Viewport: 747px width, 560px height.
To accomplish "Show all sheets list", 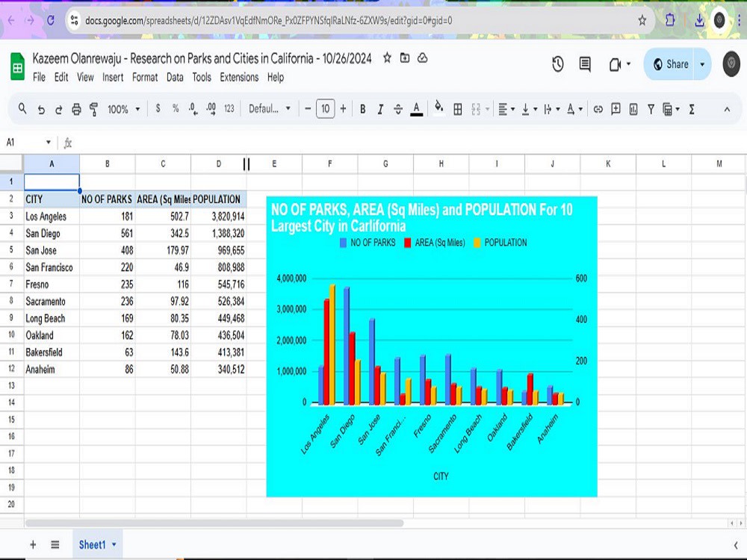I will pyautogui.click(x=55, y=544).
